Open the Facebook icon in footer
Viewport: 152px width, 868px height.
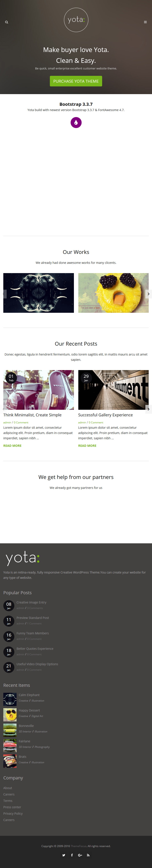point(72,855)
